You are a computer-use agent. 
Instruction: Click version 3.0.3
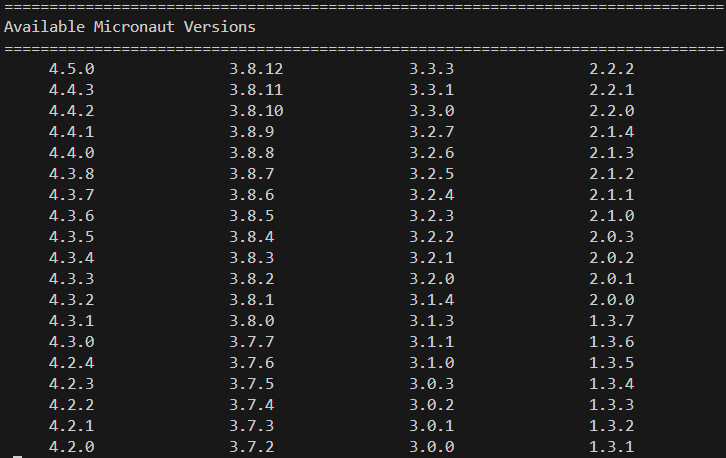click(x=432, y=384)
